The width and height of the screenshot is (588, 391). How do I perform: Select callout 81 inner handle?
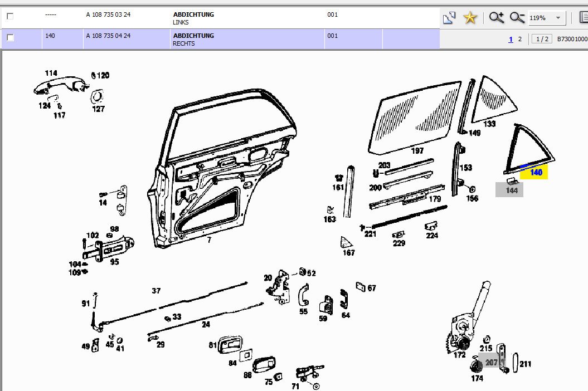pyautogui.click(x=212, y=345)
